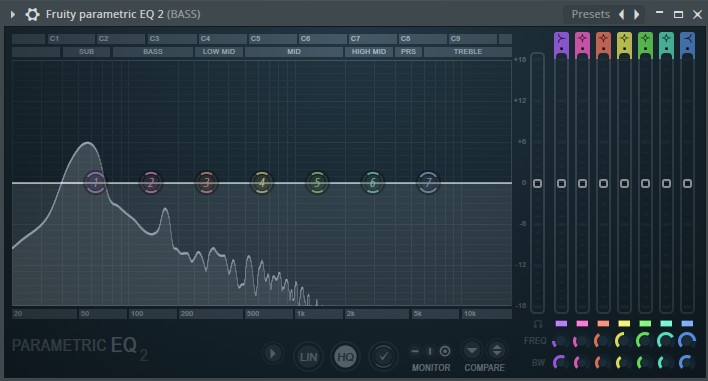
Task: Toggle the LIN linear phase button
Action: (x=308, y=357)
